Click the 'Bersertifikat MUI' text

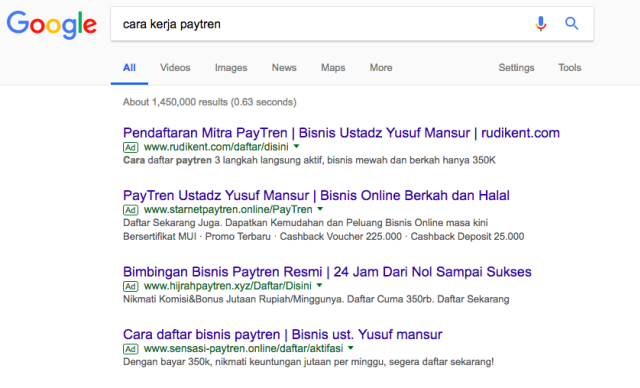[x=160, y=237]
